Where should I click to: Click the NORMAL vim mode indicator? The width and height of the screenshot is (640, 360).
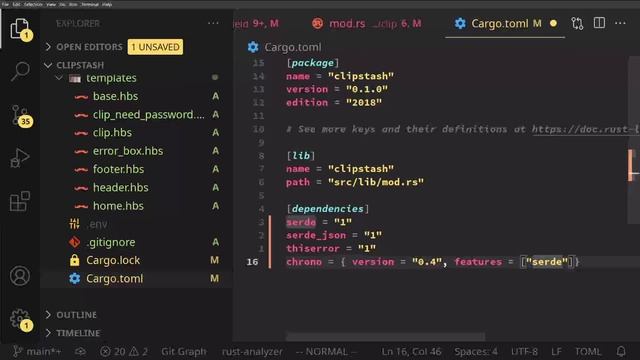pos(326,351)
